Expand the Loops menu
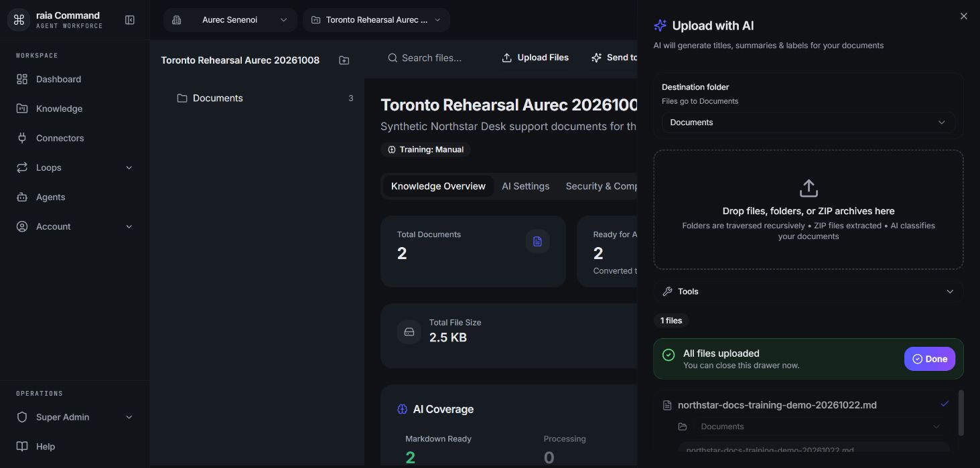The width and height of the screenshot is (980, 468). point(74,167)
